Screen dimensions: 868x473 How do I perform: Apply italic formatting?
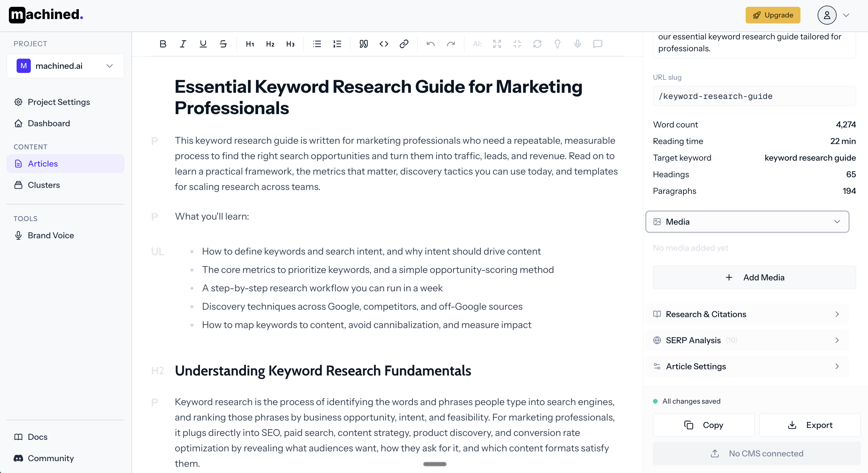[x=183, y=44]
